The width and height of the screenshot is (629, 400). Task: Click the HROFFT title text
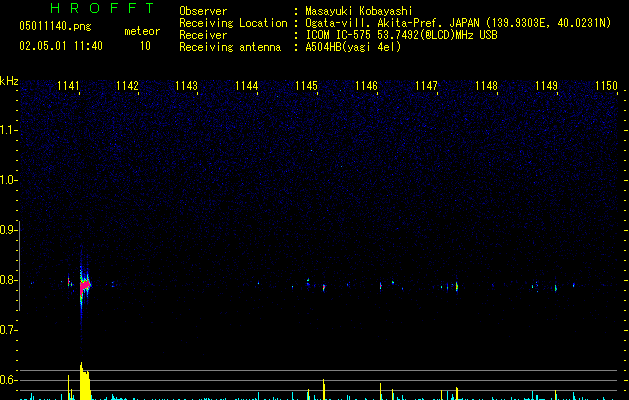(102, 8)
